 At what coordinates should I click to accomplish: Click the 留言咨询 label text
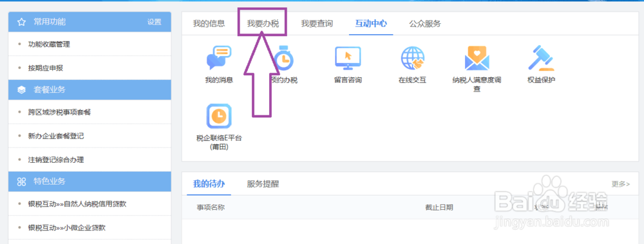pyautogui.click(x=348, y=80)
